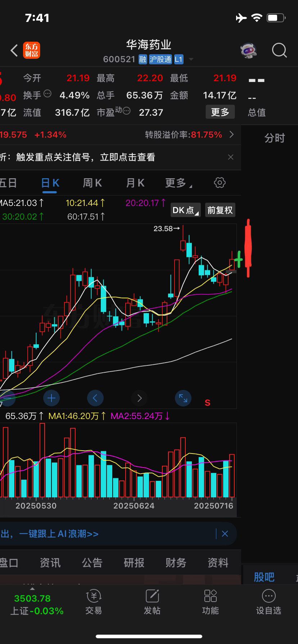
Task: Close the AI浪潮 promotional banner
Action: click(x=225, y=534)
